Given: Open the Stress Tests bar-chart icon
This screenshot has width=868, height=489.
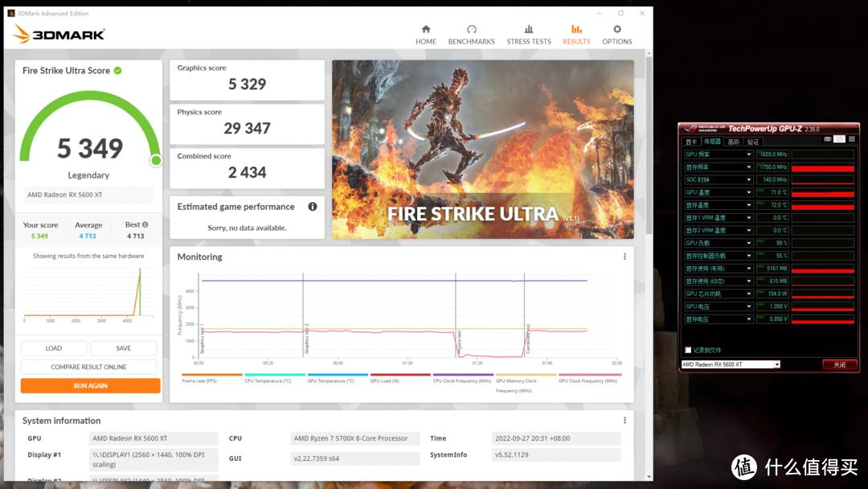Looking at the screenshot, I should tap(529, 29).
